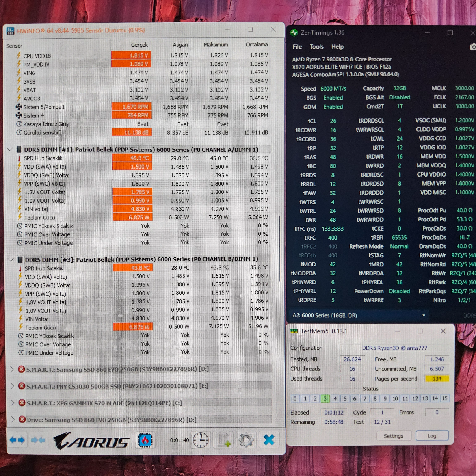Click the red icon on S.M.A.R.T. Samsung SSD row

[21, 369]
